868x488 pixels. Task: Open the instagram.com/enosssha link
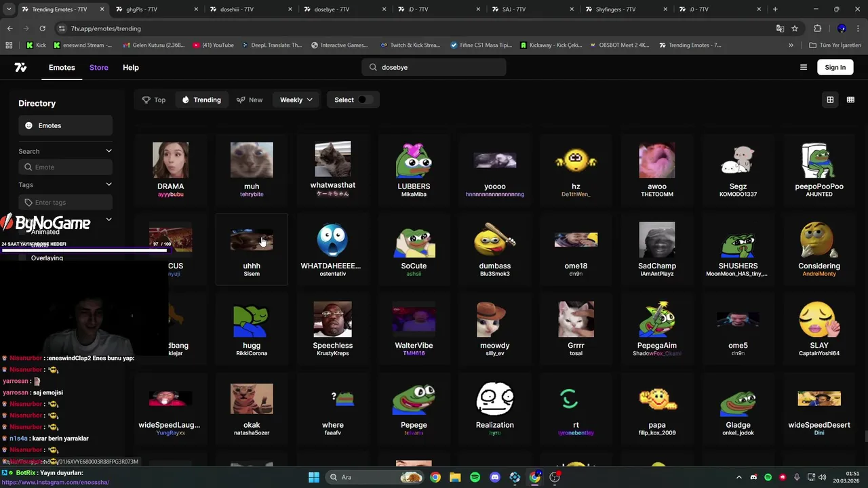tap(55, 482)
